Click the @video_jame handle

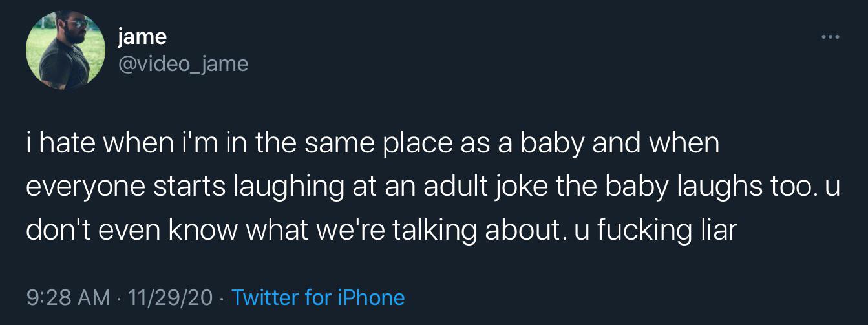[183, 63]
